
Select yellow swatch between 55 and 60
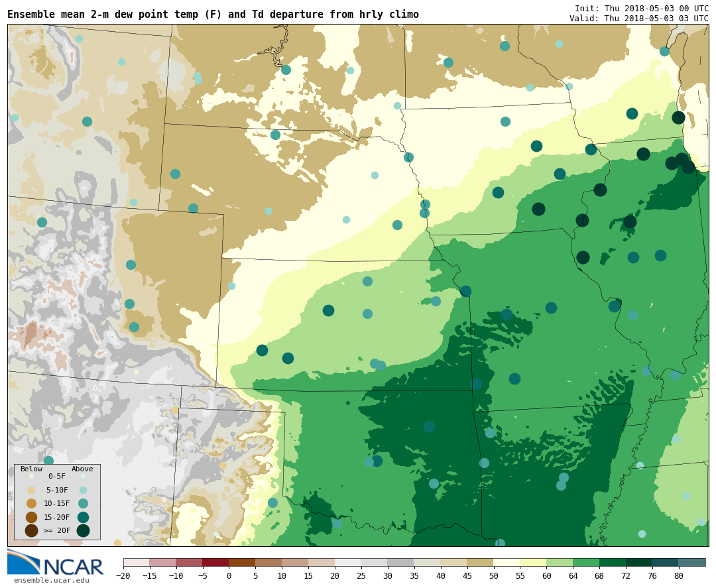tap(533, 562)
